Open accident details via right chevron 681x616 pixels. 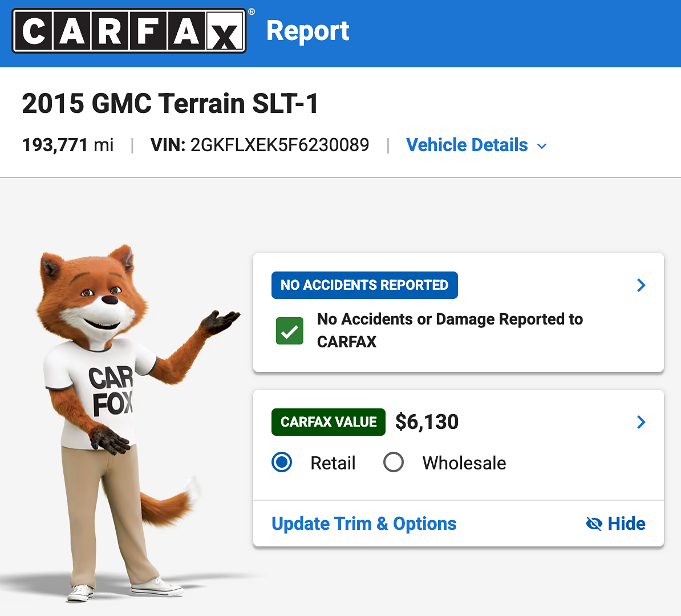[x=641, y=285]
